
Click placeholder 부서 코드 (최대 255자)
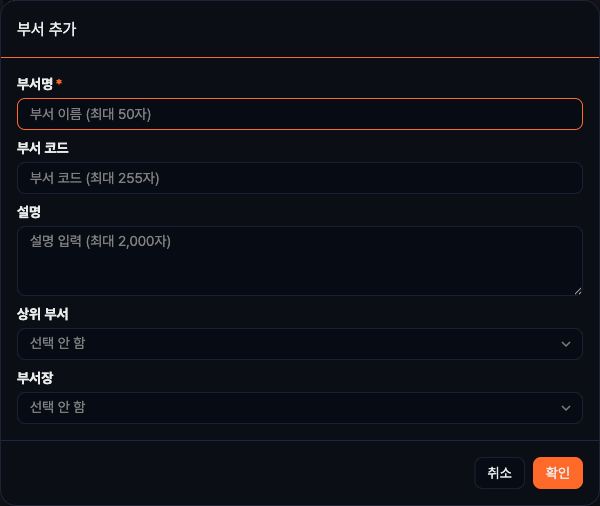pyautogui.click(x=95, y=178)
